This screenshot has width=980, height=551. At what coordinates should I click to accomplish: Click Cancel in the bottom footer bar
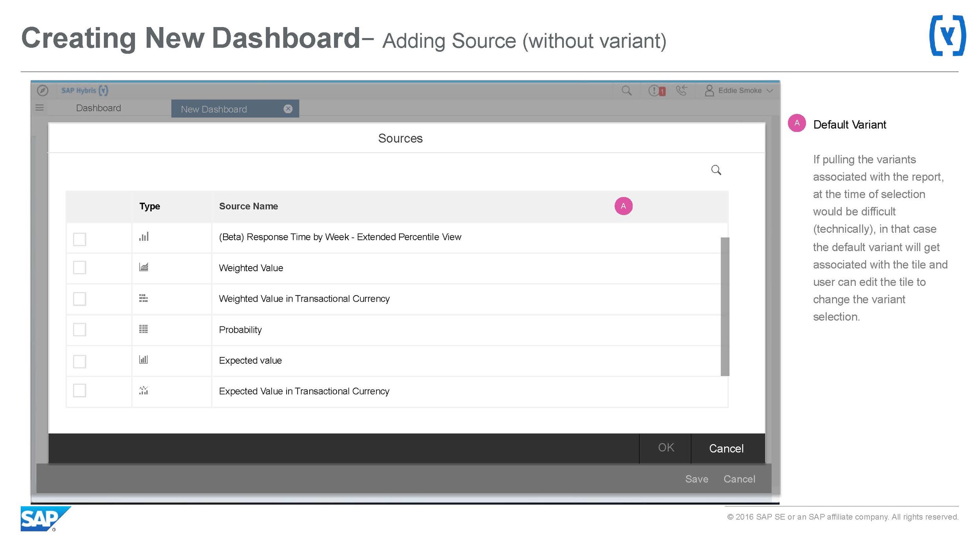(739, 479)
